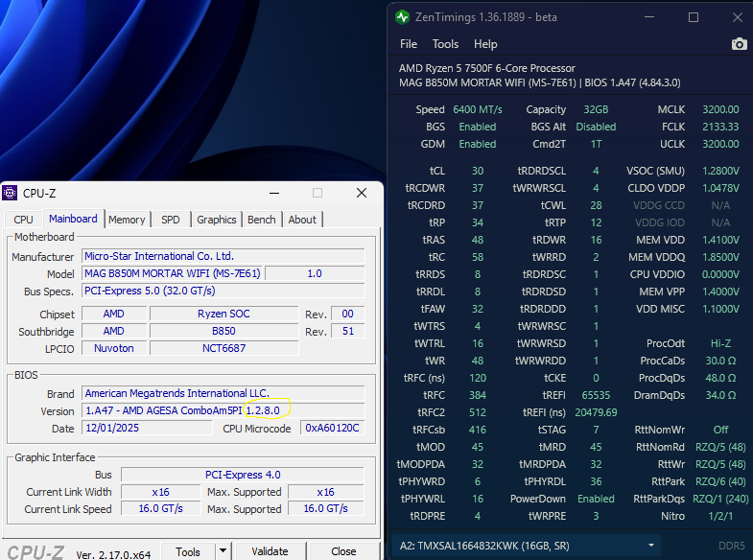Click the BIOS Date 12/01/2025 field

point(147,428)
